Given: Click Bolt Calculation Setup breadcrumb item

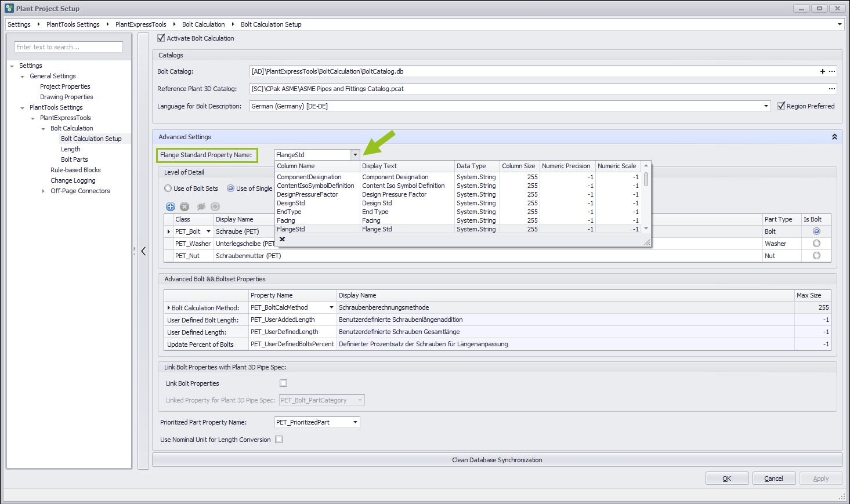Looking at the screenshot, I should pyautogui.click(x=271, y=24).
